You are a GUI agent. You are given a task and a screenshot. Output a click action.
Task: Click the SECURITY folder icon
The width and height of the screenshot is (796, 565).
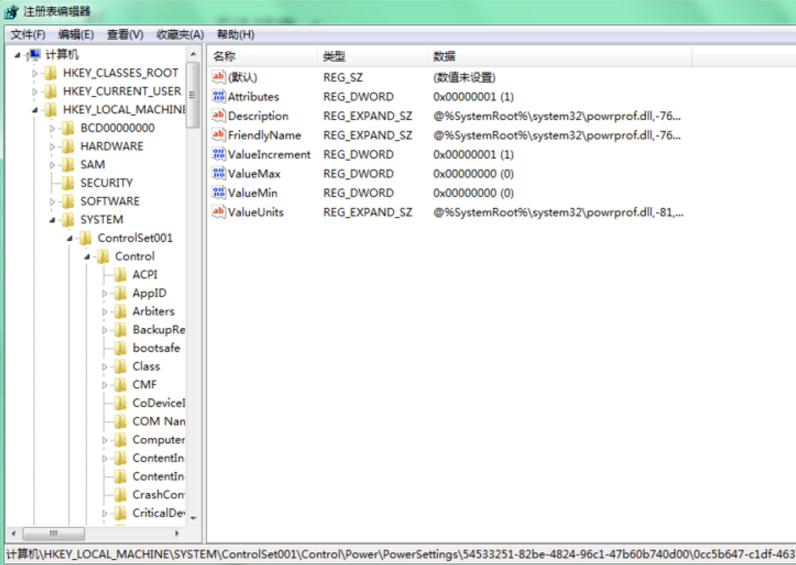pyautogui.click(x=68, y=183)
